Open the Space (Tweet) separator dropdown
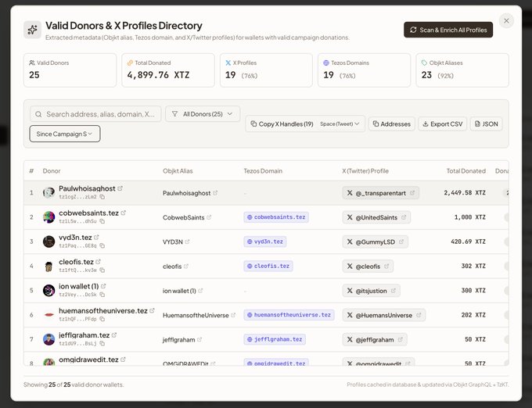Viewport: 532px width, 408px height. 340,124
